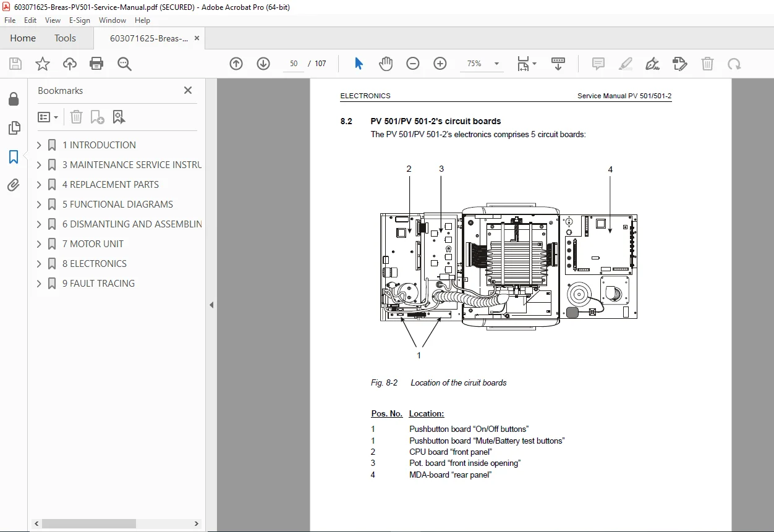
Task: Open the Fill and Sign tool
Action: [x=653, y=64]
